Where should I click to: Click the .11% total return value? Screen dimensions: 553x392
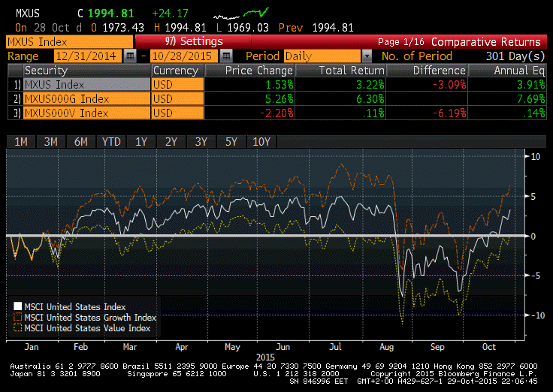[x=374, y=113]
